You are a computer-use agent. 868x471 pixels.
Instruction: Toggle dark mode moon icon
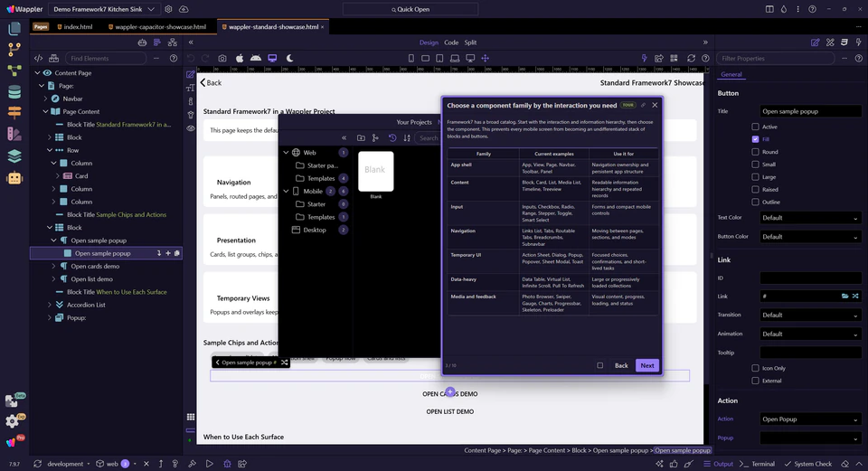pos(289,58)
